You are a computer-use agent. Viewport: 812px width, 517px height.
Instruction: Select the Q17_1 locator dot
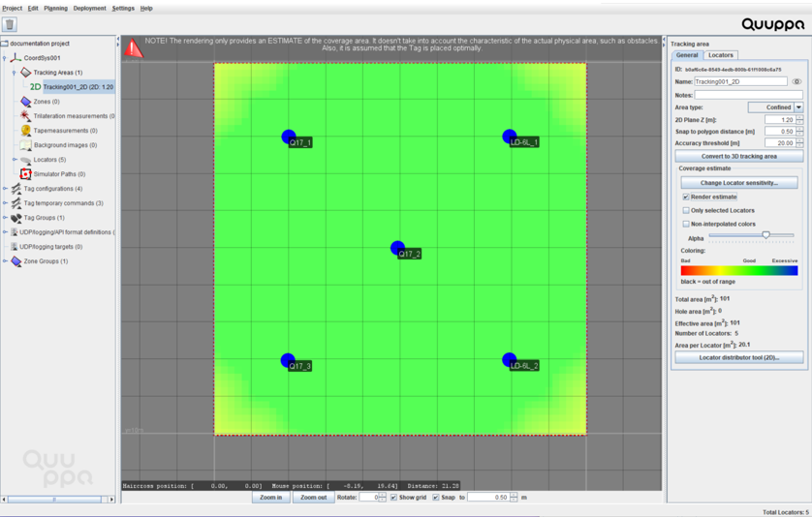[289, 137]
